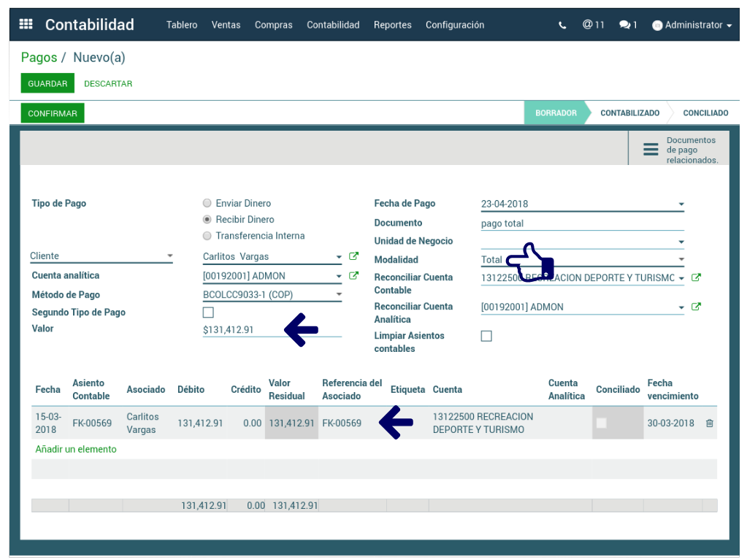Delete the FK-00569 row with trash icon

tap(709, 423)
